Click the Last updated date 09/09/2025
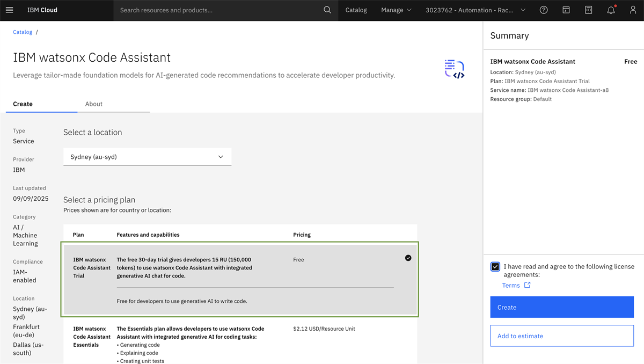 coord(31,199)
